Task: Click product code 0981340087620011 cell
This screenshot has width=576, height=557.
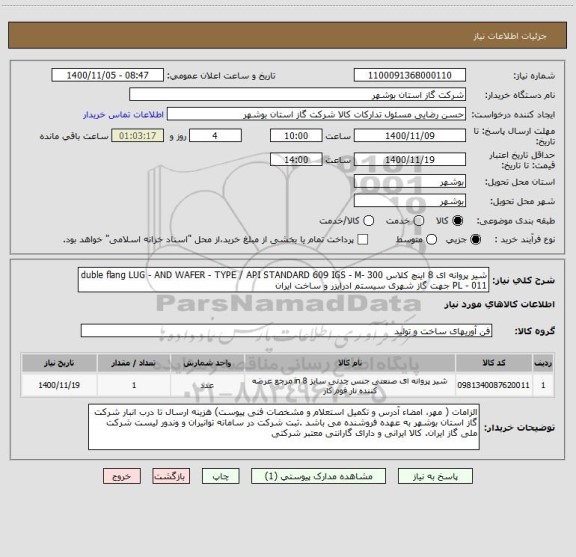Action: tap(494, 385)
